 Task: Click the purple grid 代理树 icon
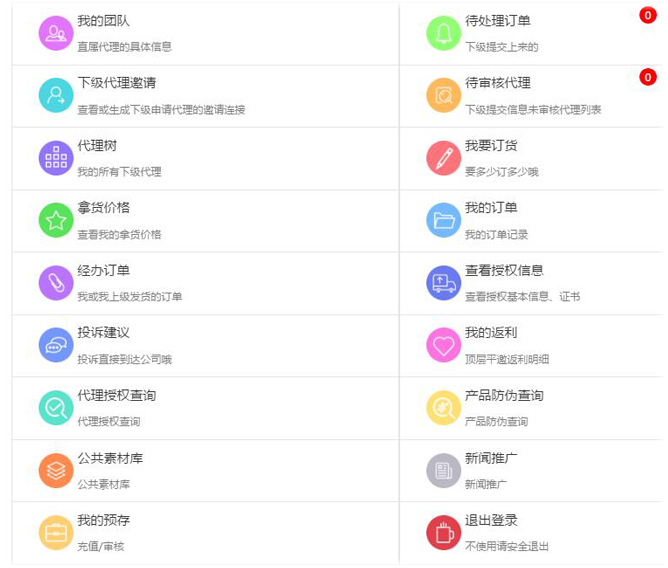(56, 158)
